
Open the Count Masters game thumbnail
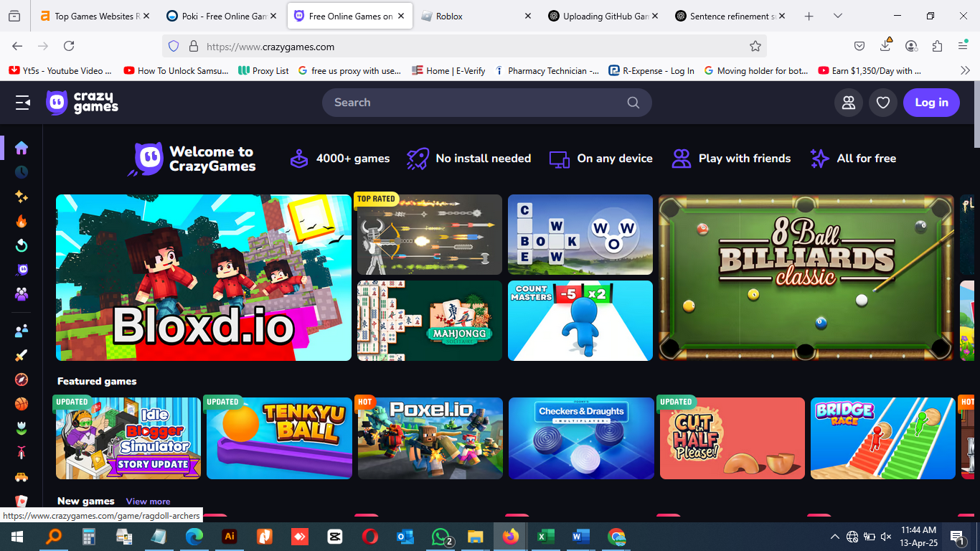click(580, 321)
